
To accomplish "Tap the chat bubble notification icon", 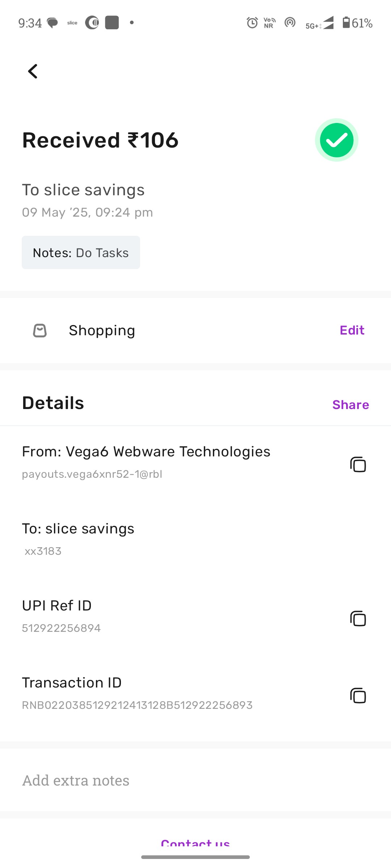I will (53, 23).
